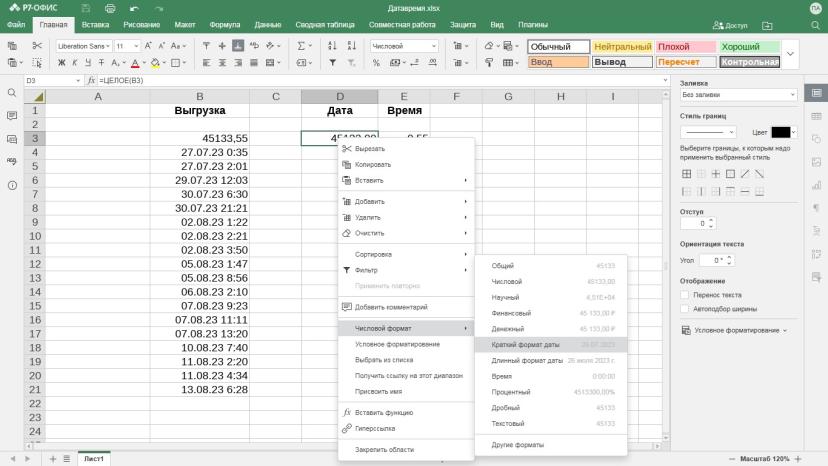Increase font size button
The width and height of the screenshot is (828, 466).
tap(148, 46)
